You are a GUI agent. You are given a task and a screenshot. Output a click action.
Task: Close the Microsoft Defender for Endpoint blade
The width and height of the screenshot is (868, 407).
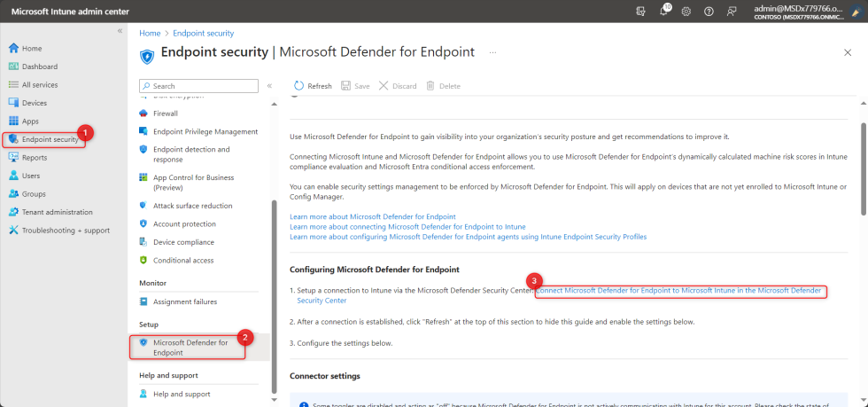(x=848, y=52)
